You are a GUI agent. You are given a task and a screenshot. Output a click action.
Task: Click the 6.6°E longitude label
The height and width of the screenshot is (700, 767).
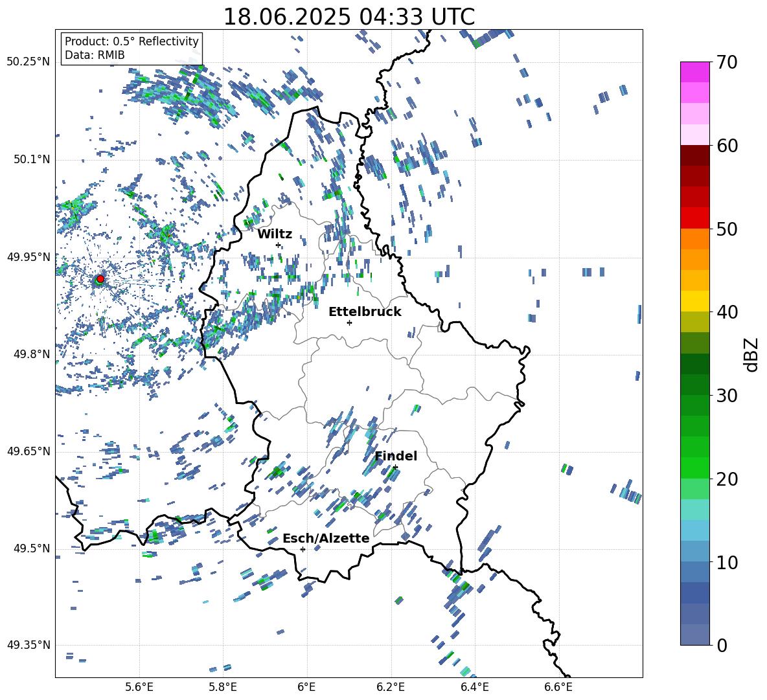[x=558, y=688]
